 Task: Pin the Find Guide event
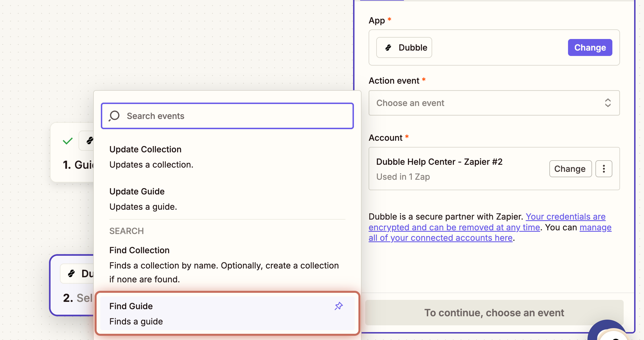339,306
